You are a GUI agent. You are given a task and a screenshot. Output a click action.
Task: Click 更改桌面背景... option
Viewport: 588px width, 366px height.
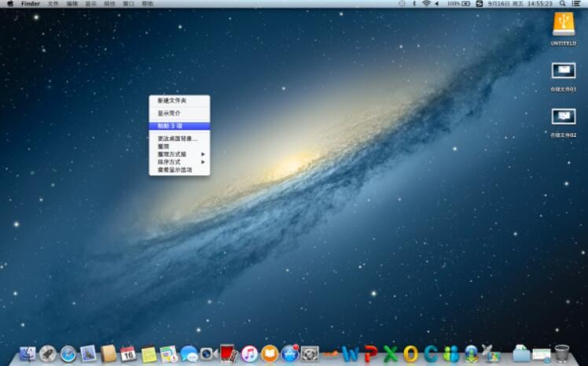click(x=178, y=139)
